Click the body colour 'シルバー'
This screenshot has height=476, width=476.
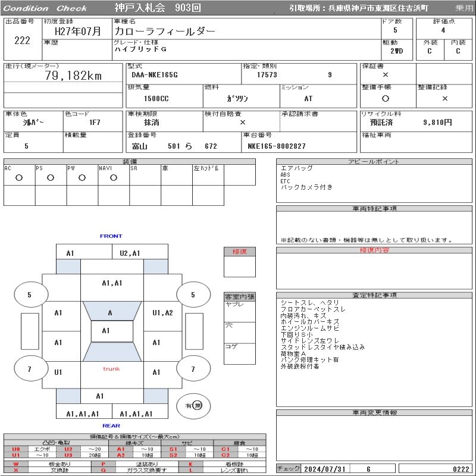click(33, 123)
